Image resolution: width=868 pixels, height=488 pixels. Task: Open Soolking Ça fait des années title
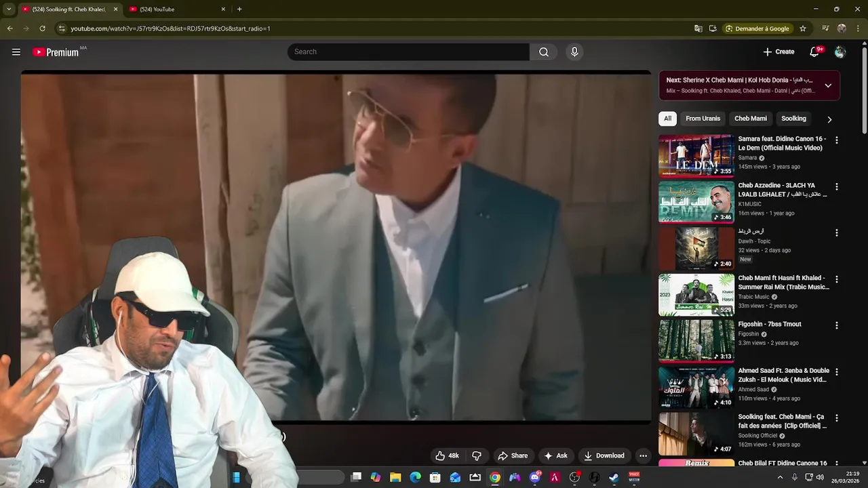tap(783, 422)
